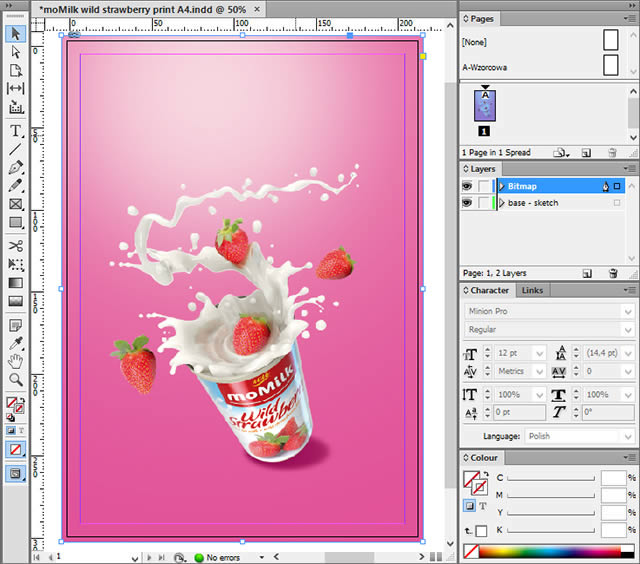Select the Gradient Feather tool

(x=16, y=301)
